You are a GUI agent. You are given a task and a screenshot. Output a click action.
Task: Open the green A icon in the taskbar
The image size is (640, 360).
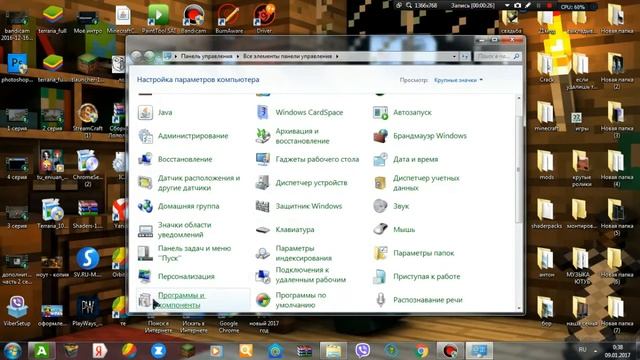[41, 351]
